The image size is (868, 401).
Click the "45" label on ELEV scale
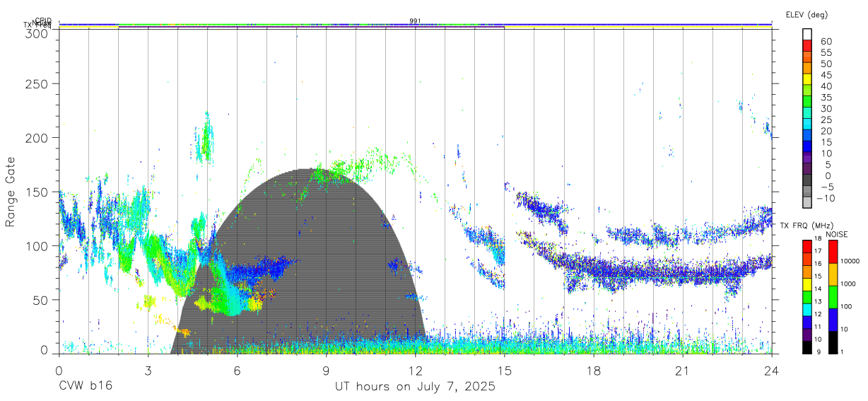tap(825, 75)
